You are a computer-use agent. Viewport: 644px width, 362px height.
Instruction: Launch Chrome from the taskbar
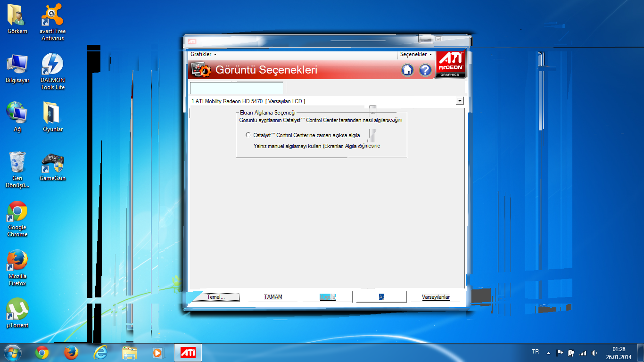[x=42, y=352]
